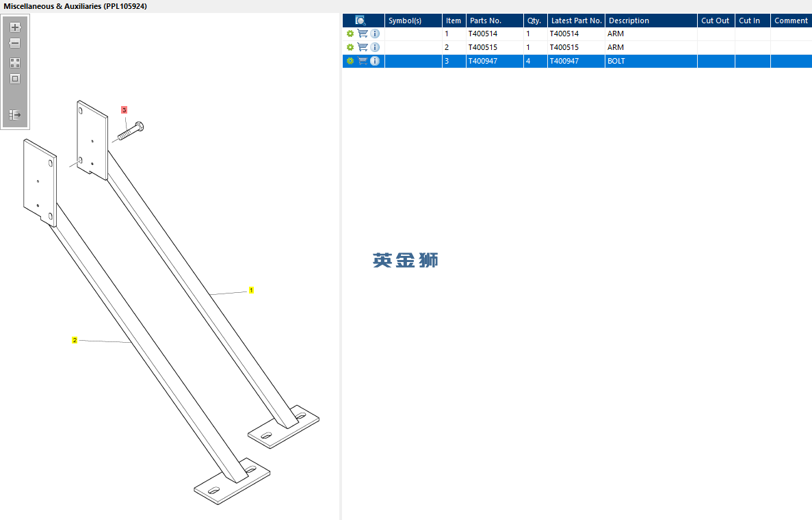This screenshot has height=520, width=812.
Task: Select Parts No. cell T400515
Action: point(495,47)
